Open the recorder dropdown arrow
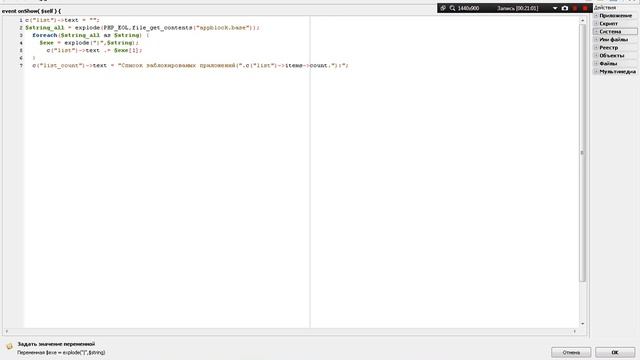The height and width of the screenshot is (360, 640). point(555,8)
